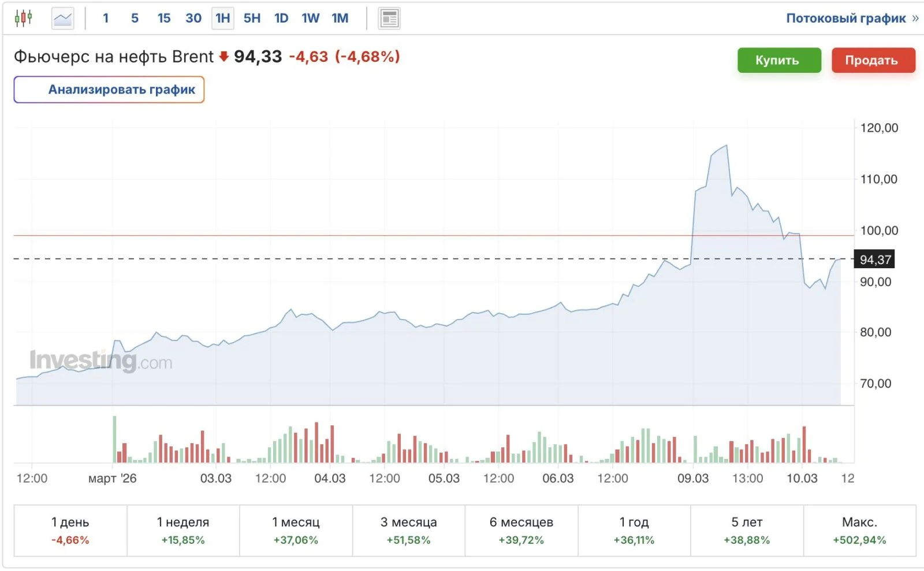This screenshot has width=924, height=571.
Task: Expand the Потоковый график link arrow
Action: click(915, 18)
